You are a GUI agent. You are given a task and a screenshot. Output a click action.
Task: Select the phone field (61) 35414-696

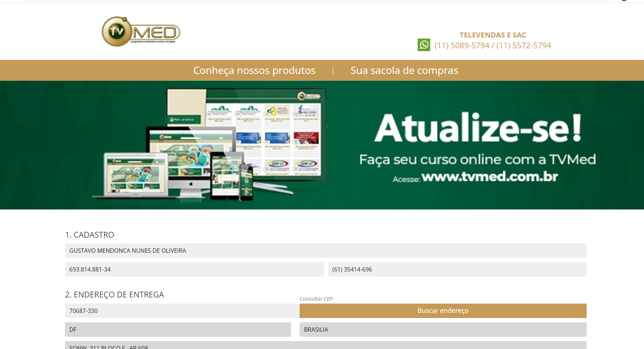457,269
